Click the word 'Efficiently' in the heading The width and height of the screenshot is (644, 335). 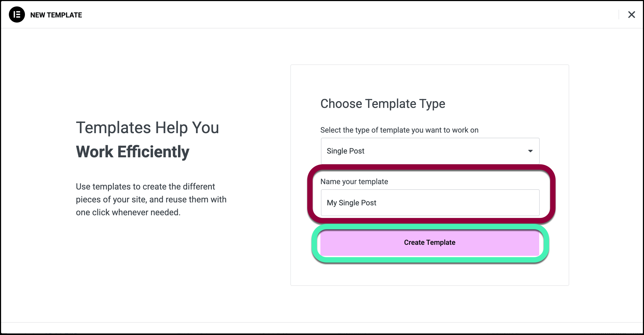[x=153, y=152]
